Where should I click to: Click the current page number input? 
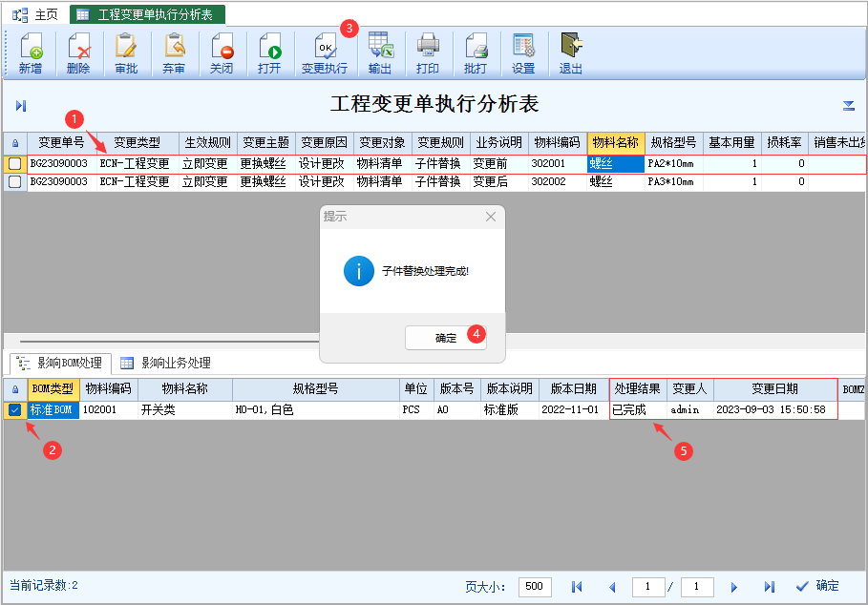(x=648, y=587)
